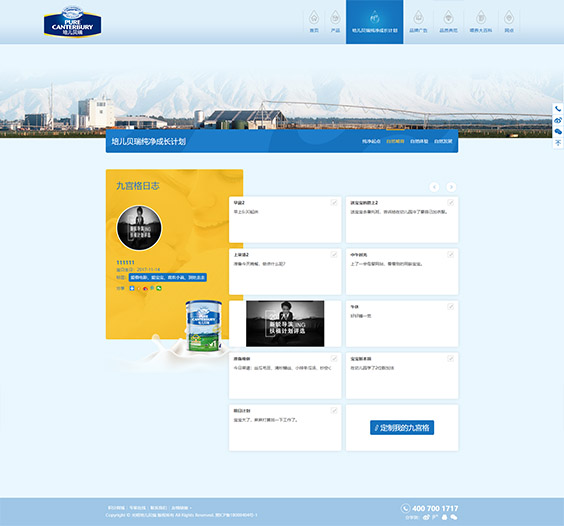Open the last droplet nav item 网点
This screenshot has width=564, height=526.
[509, 21]
